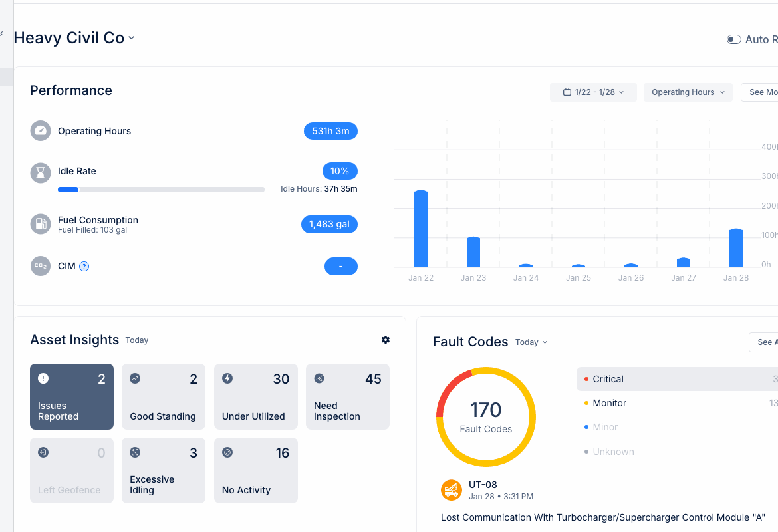Click the Operating Hours speedometer icon
778x532 pixels.
41,131
